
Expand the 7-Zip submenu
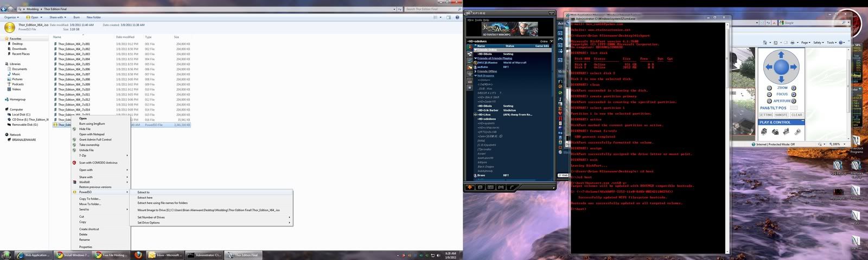102,155
